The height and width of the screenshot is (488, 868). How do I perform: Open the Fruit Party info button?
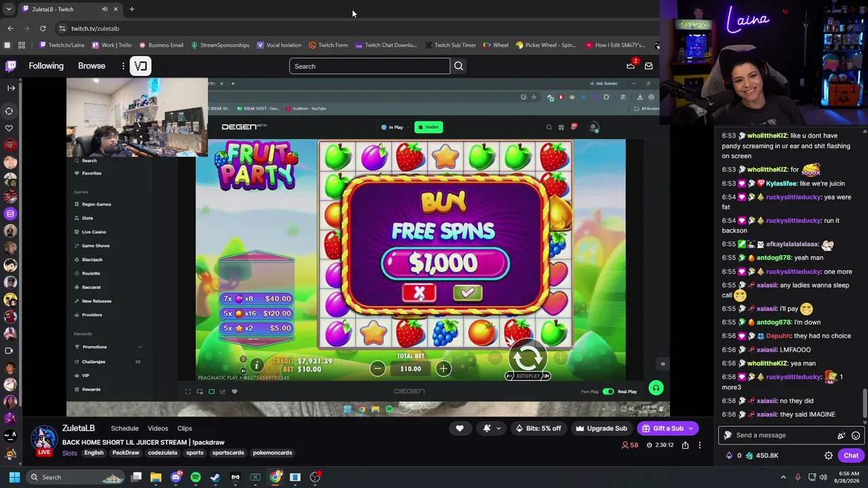click(256, 365)
